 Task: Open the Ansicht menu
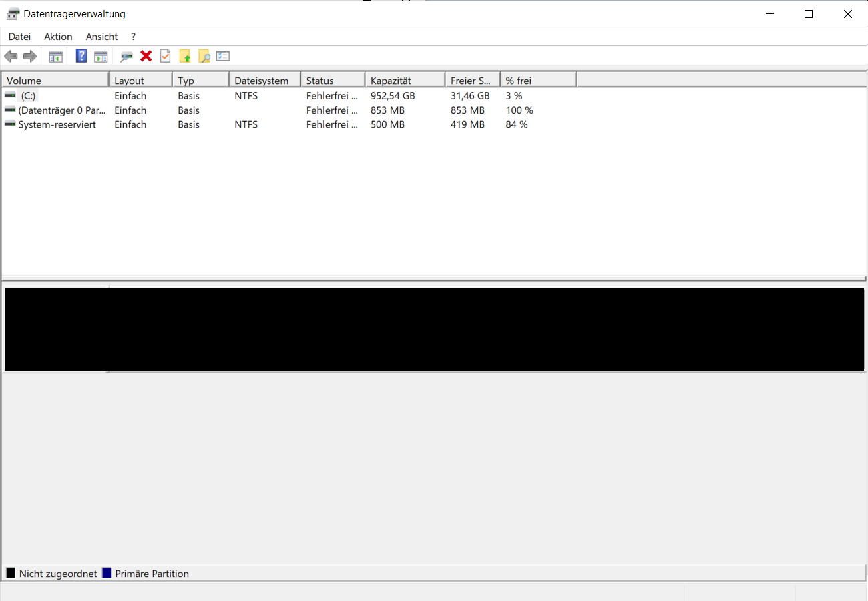101,37
